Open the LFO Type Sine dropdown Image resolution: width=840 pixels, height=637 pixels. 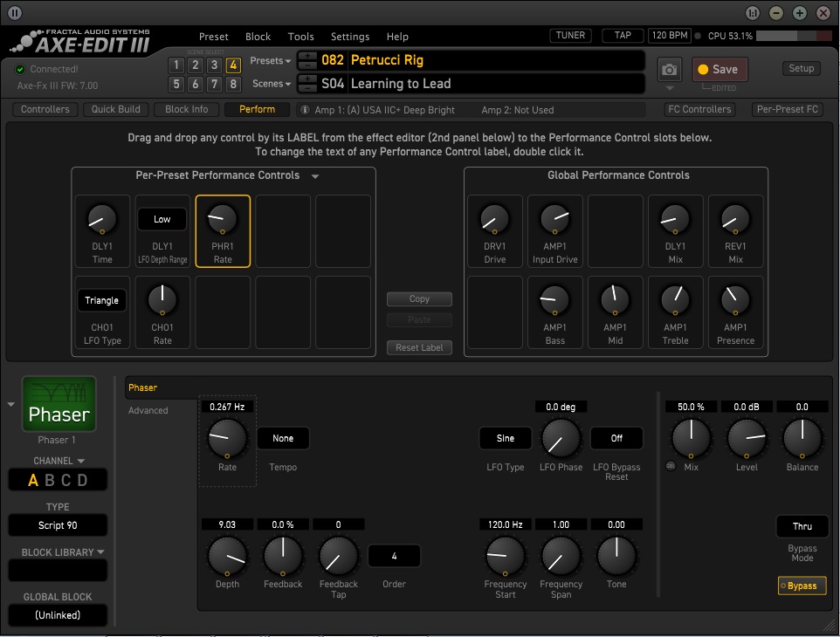click(x=506, y=438)
